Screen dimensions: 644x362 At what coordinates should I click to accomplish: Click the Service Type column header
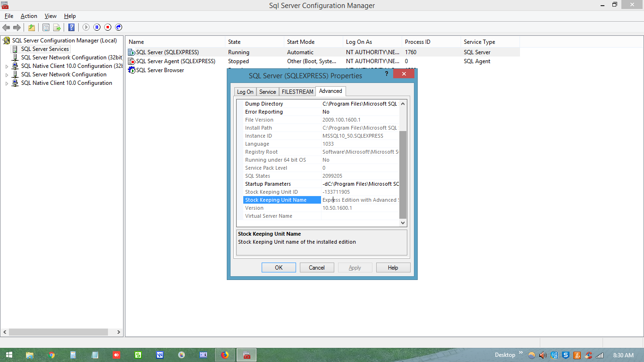490,42
